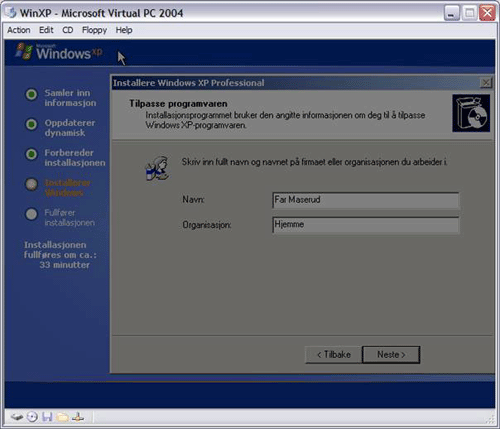This screenshot has width=500, height=429.
Task: Close the Virtual PC window
Action: pyautogui.click(x=487, y=13)
